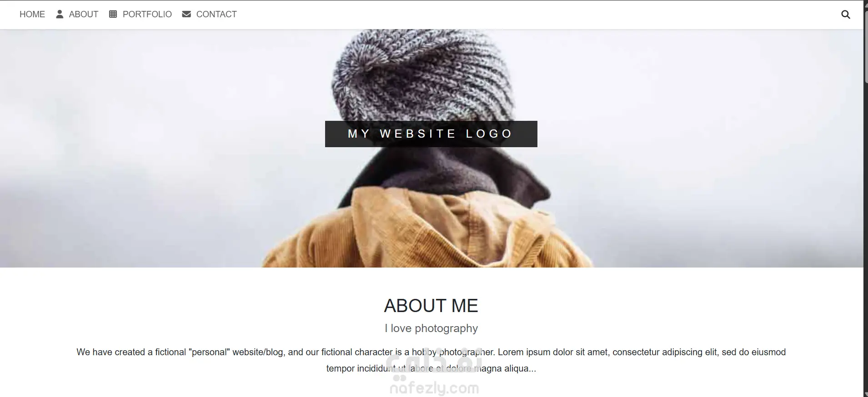The height and width of the screenshot is (397, 868).
Task: Select the PORTFOLIO navigation text link
Action: [x=147, y=15]
